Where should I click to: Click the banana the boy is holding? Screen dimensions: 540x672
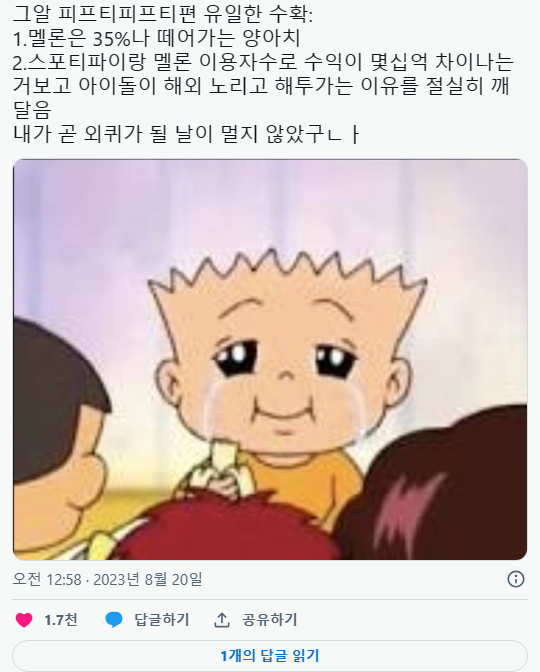point(221,469)
